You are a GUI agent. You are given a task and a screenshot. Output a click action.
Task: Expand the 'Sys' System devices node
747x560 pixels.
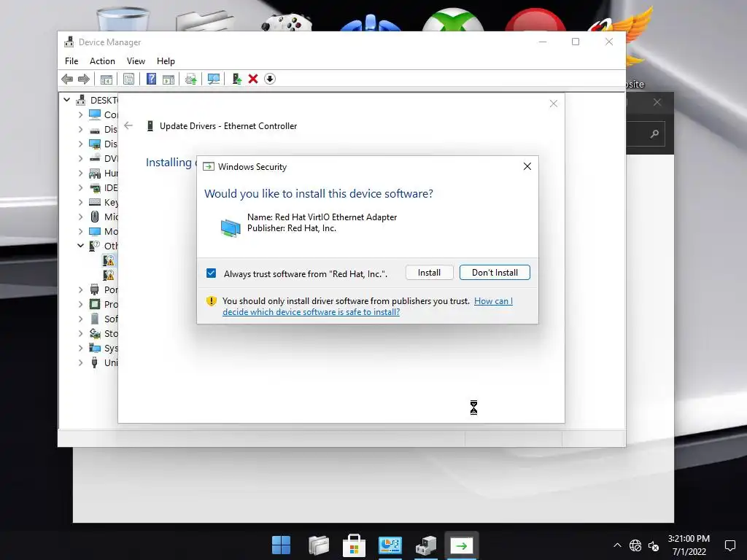point(80,348)
